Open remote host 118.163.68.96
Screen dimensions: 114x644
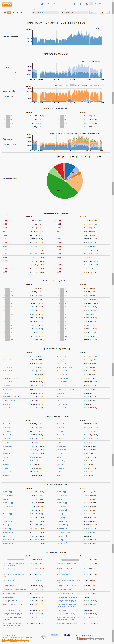[7, 367]
